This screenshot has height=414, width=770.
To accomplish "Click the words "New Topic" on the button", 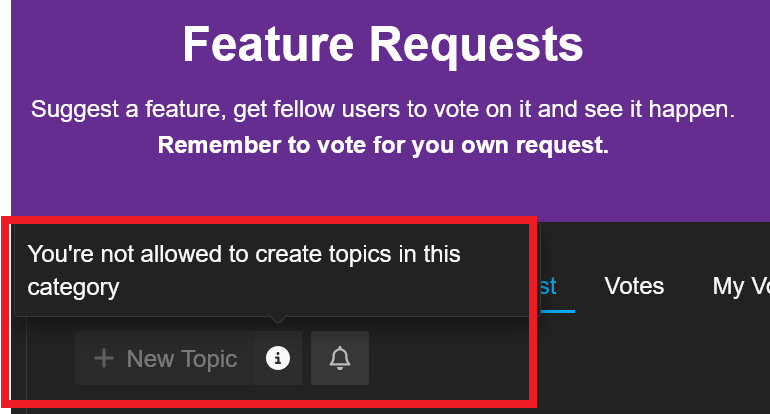I will pyautogui.click(x=182, y=358).
